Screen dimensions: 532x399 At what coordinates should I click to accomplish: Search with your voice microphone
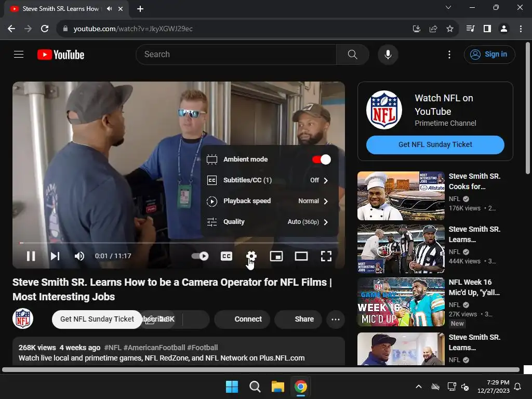point(388,54)
